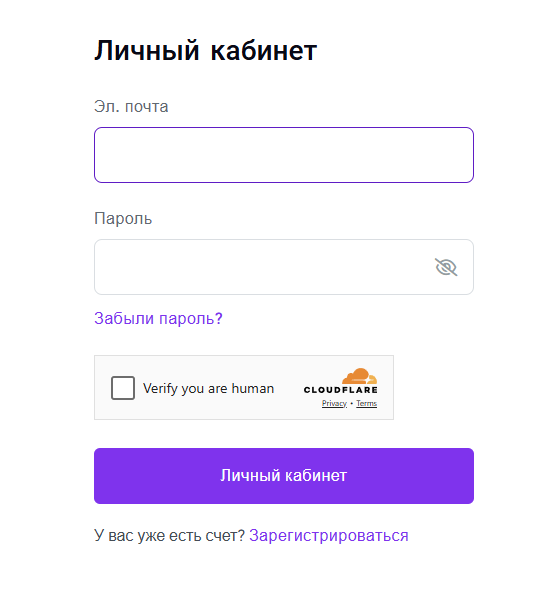Follow the Зарегистрироваться link
This screenshot has height=599, width=553.
pos(329,535)
